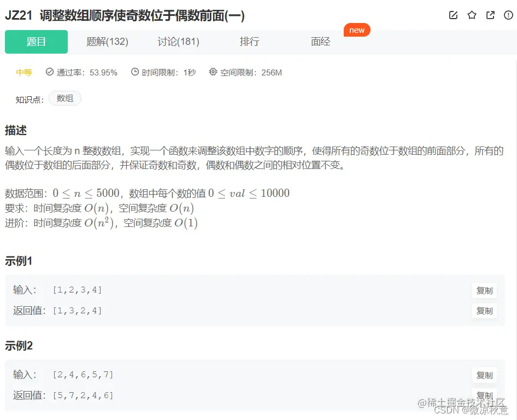Screen dimensions: 517x420
Task: Select the 题目 tab
Action: tap(36, 42)
